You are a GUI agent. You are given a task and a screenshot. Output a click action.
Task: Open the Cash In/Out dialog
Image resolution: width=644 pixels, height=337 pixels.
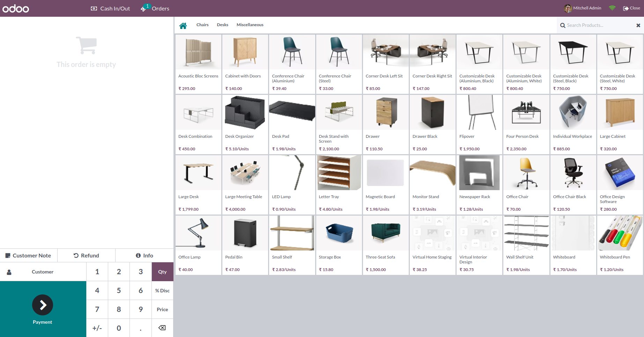110,8
